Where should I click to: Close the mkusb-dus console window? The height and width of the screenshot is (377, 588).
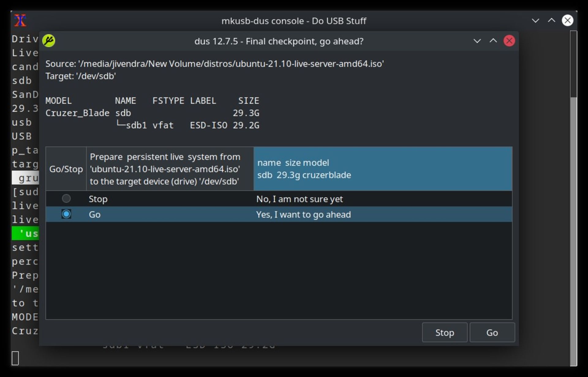567,21
